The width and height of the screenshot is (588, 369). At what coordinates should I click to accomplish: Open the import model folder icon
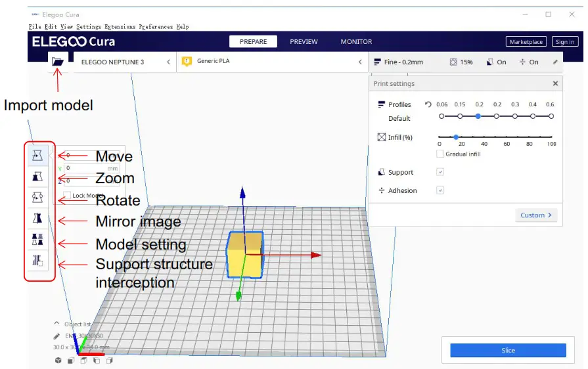click(x=58, y=62)
